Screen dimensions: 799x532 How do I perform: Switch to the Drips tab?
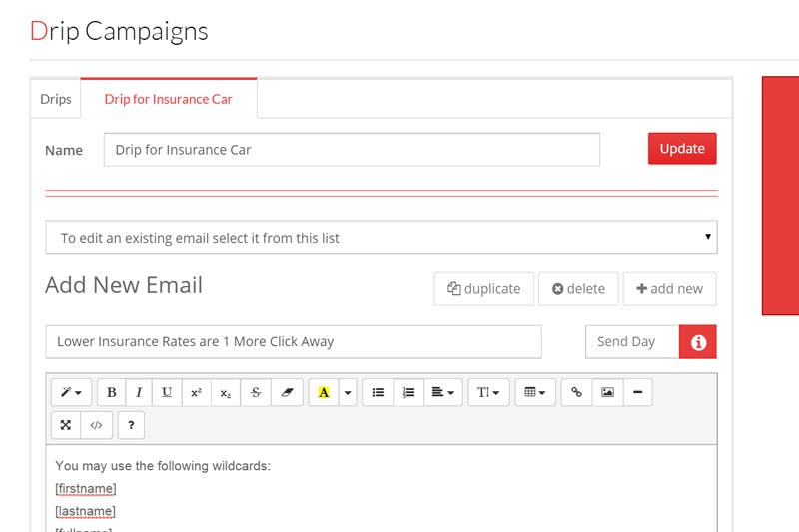click(56, 99)
